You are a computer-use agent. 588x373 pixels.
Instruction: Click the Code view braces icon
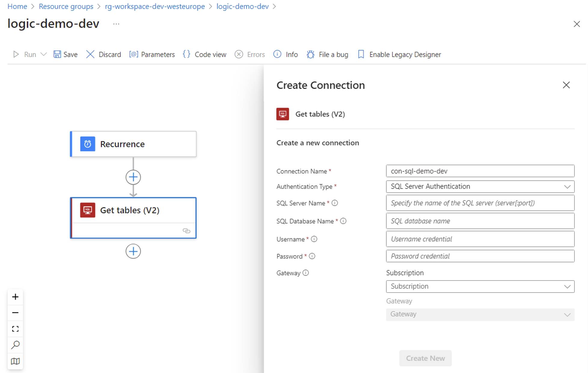187,54
